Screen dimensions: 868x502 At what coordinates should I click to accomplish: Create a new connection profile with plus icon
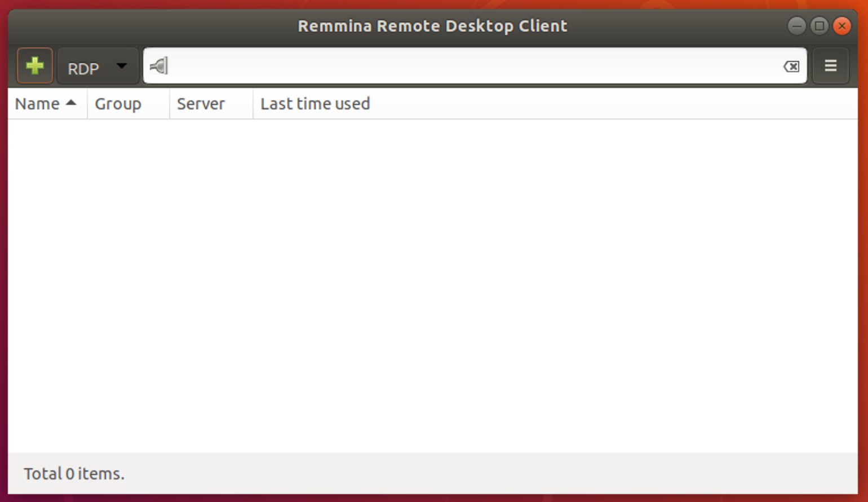click(x=35, y=66)
